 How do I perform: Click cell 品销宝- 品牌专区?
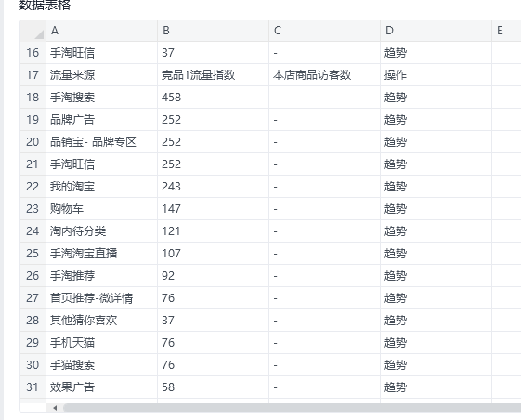101,141
